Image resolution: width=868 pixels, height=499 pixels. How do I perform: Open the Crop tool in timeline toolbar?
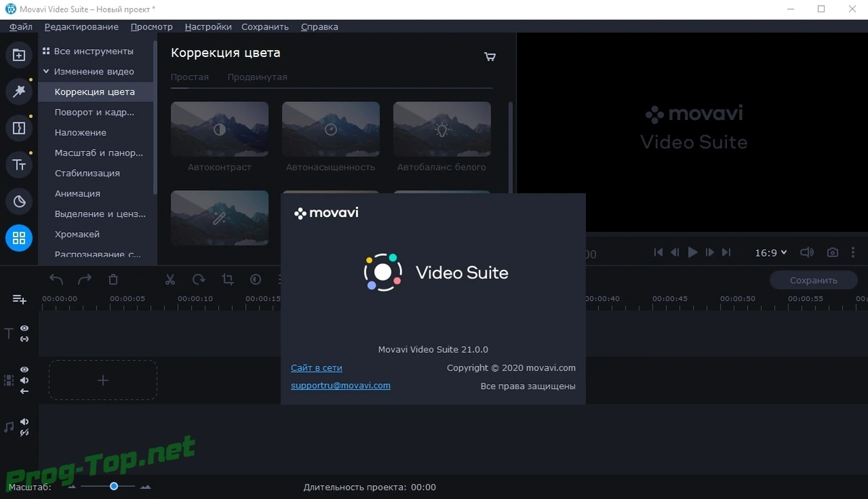[228, 279]
